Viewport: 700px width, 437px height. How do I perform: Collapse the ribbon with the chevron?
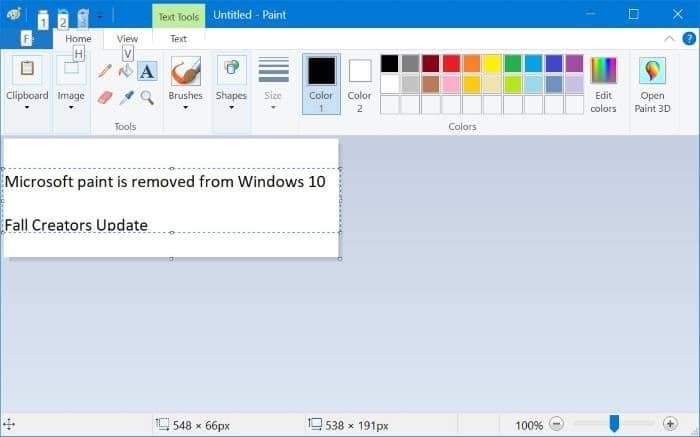coord(669,39)
